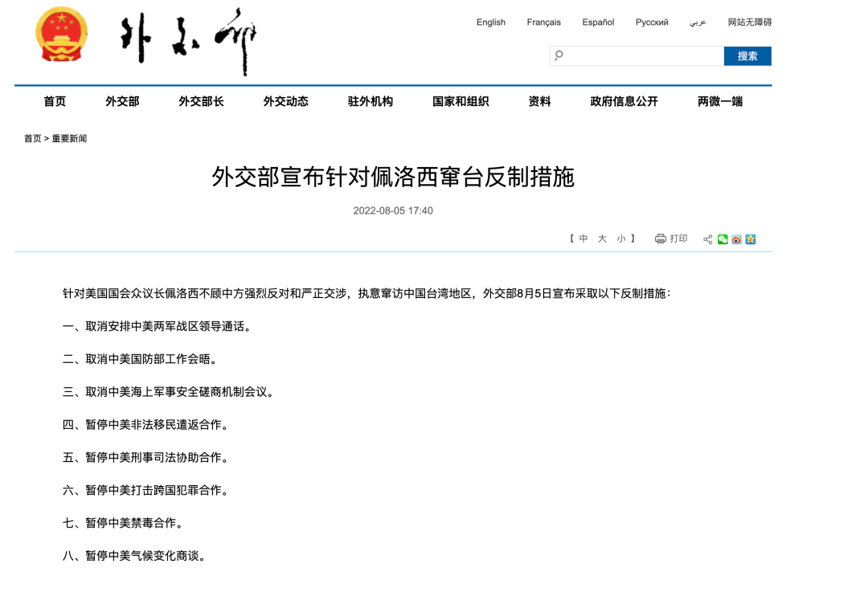Image resolution: width=868 pixels, height=596 pixels.
Task: Go back to 重要新闻 via breadcrumb
Action: (x=68, y=138)
